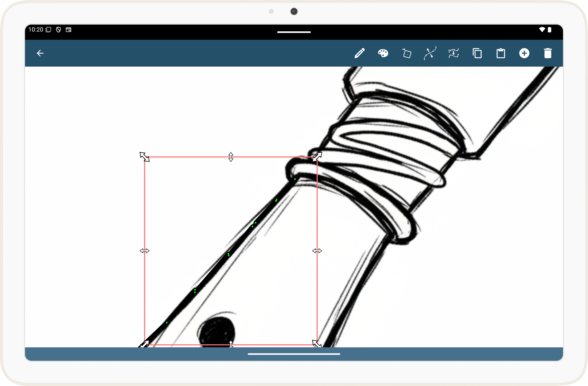Activate the rotate transform tool
The width and height of the screenshot is (588, 386).
pos(406,53)
